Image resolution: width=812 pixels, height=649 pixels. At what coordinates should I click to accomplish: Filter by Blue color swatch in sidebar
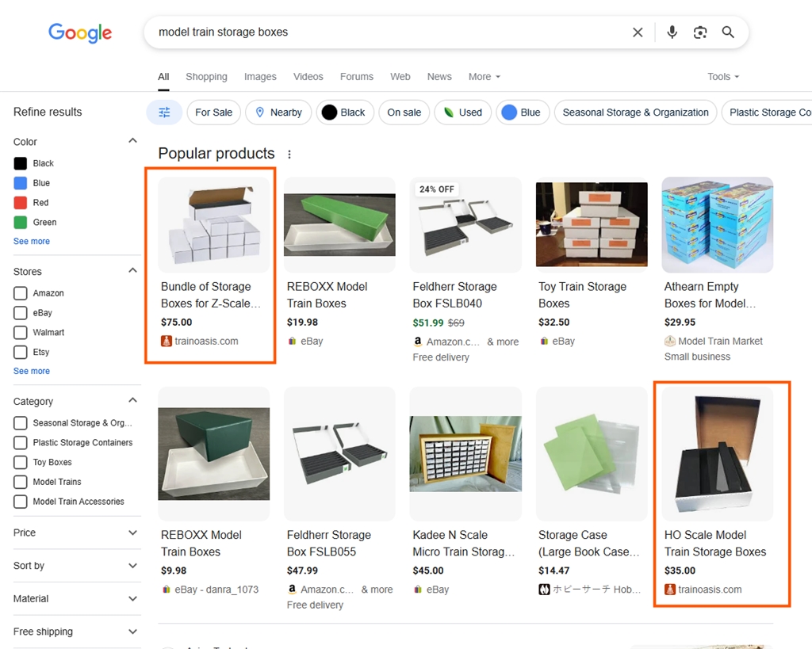(x=20, y=183)
